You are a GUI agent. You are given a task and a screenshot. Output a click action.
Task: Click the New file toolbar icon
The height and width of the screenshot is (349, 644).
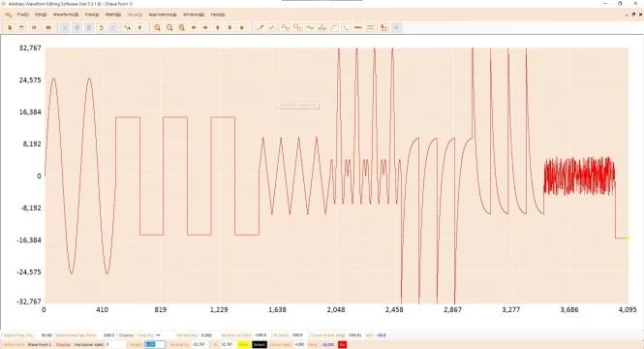pyautogui.click(x=10, y=27)
